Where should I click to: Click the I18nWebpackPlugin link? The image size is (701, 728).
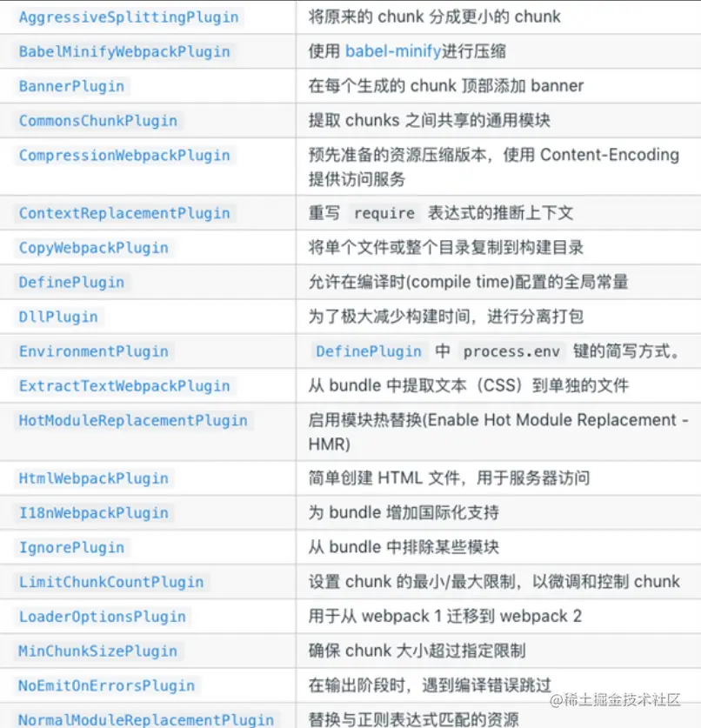pyautogui.click(x=93, y=513)
